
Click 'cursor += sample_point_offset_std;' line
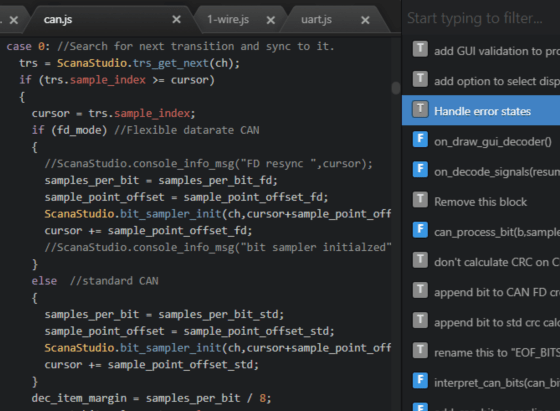(x=151, y=365)
